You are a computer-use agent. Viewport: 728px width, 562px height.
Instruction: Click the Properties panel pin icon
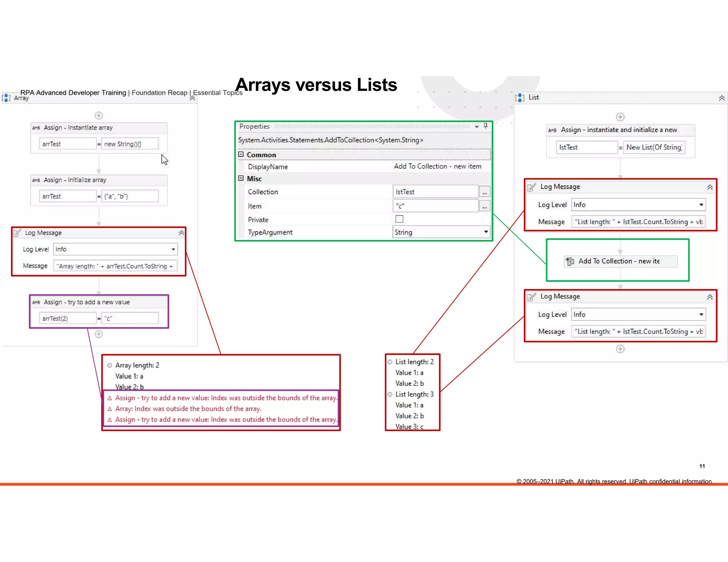[x=486, y=126]
